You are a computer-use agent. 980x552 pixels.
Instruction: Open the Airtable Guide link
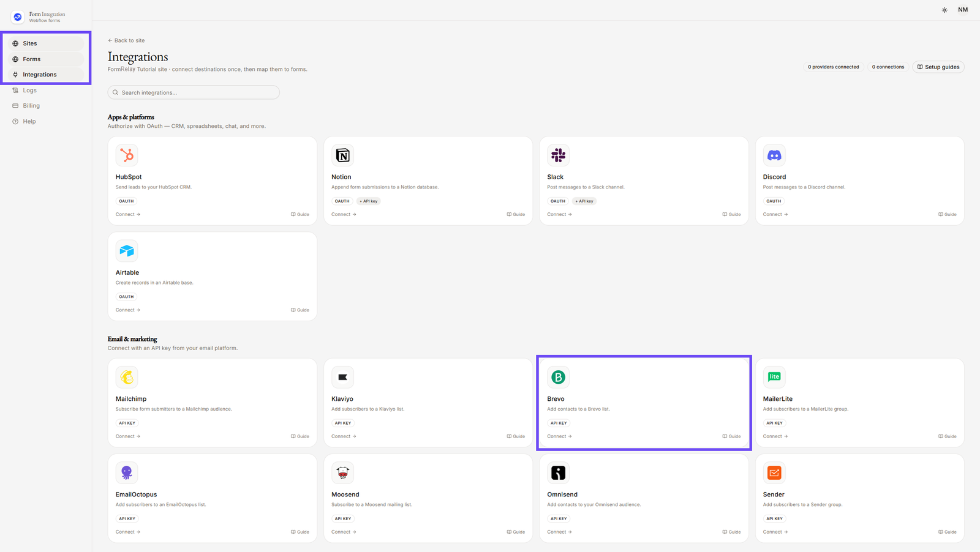(300, 310)
